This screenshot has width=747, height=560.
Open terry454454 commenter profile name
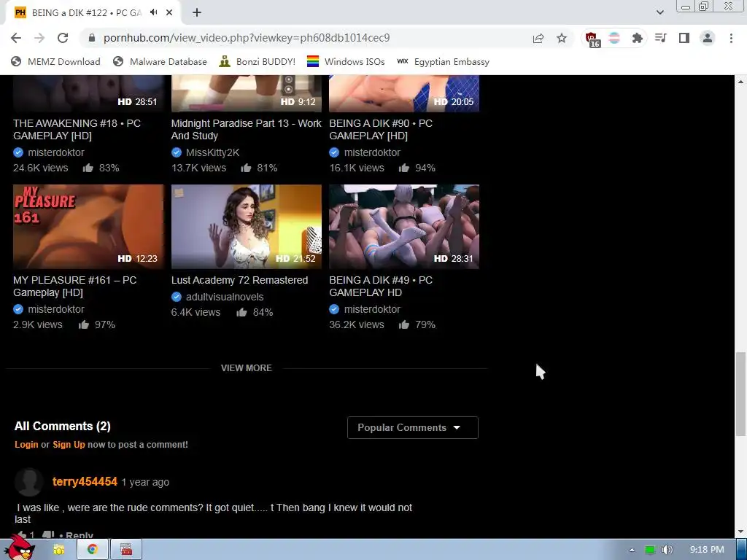(85, 481)
